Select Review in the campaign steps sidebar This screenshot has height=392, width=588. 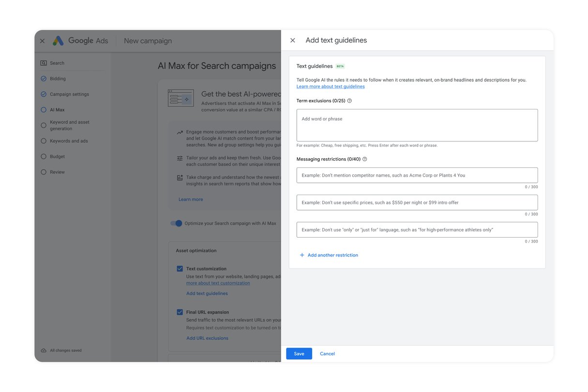[x=43, y=172]
